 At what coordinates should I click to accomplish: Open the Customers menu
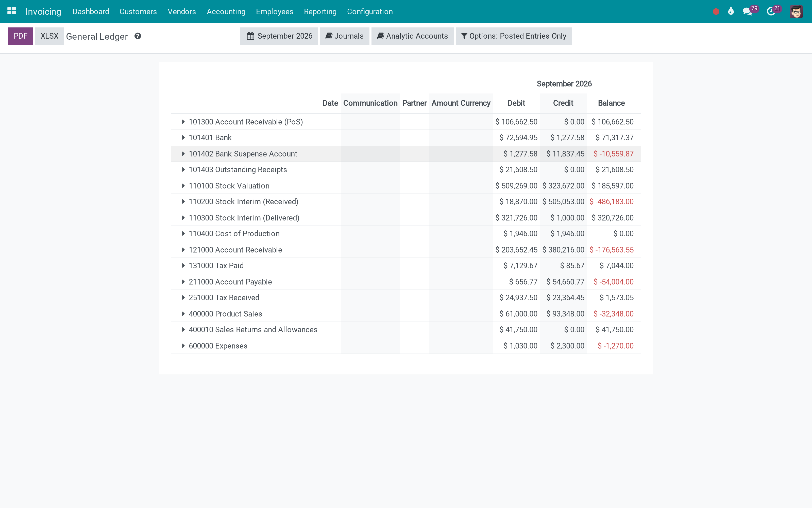[x=138, y=11]
